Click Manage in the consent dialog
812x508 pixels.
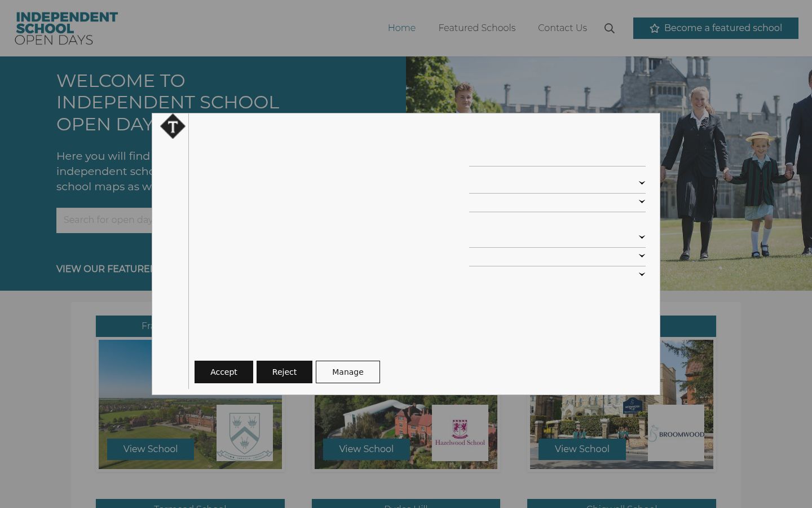coord(348,372)
